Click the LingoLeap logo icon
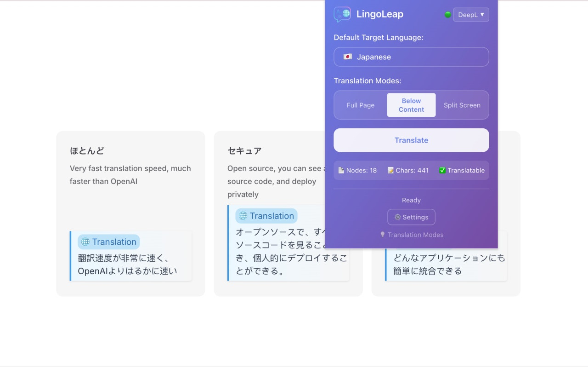Image resolution: width=588 pixels, height=368 pixels. 342,14
